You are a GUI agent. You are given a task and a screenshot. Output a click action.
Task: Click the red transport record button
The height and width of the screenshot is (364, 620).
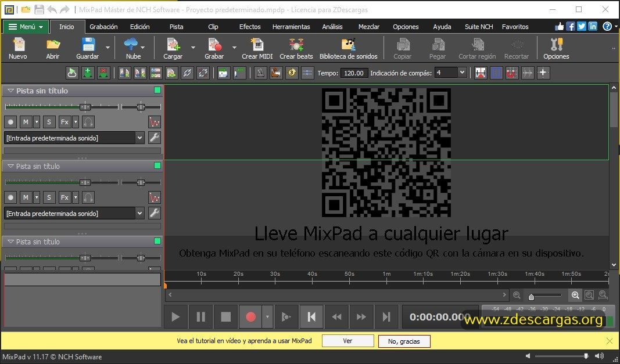(x=250, y=316)
